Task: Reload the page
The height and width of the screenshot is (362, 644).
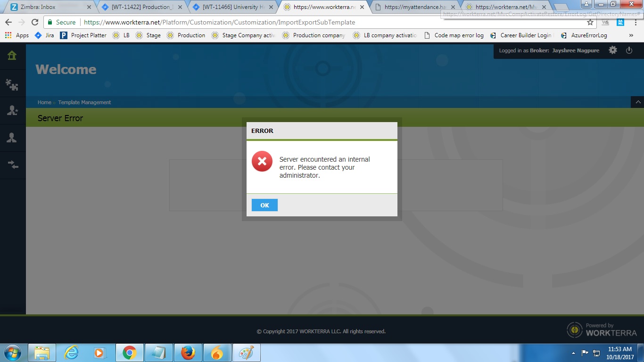Action: tap(35, 22)
